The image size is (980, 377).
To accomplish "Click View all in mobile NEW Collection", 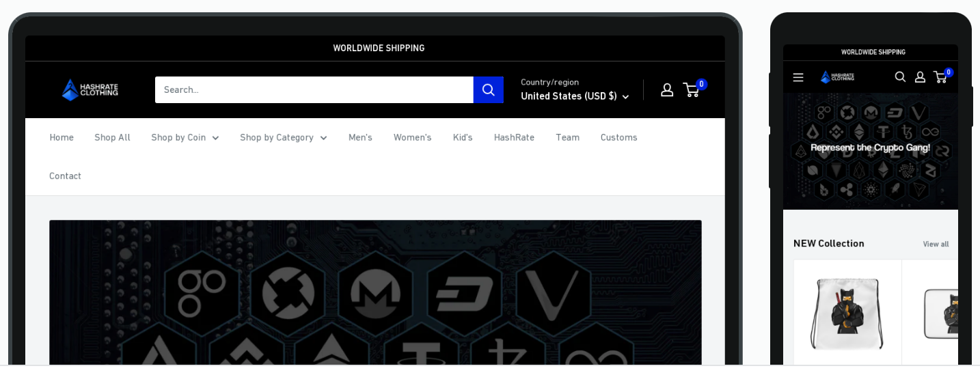I will [936, 244].
